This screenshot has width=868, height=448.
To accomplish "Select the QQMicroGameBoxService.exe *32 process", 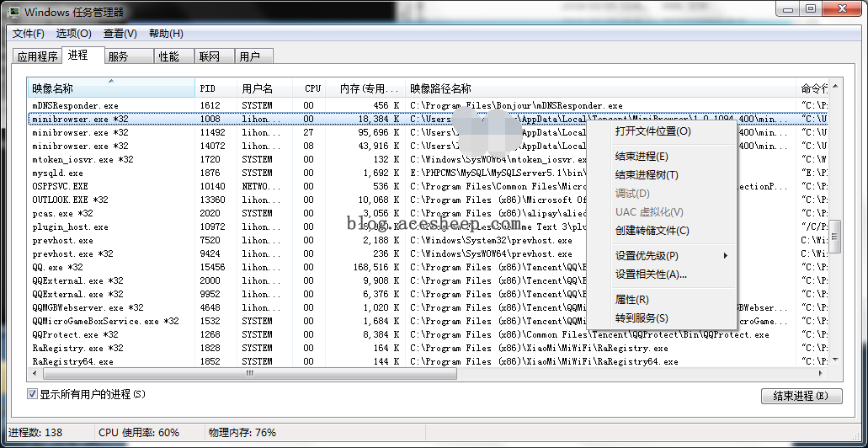I will coord(429,321).
